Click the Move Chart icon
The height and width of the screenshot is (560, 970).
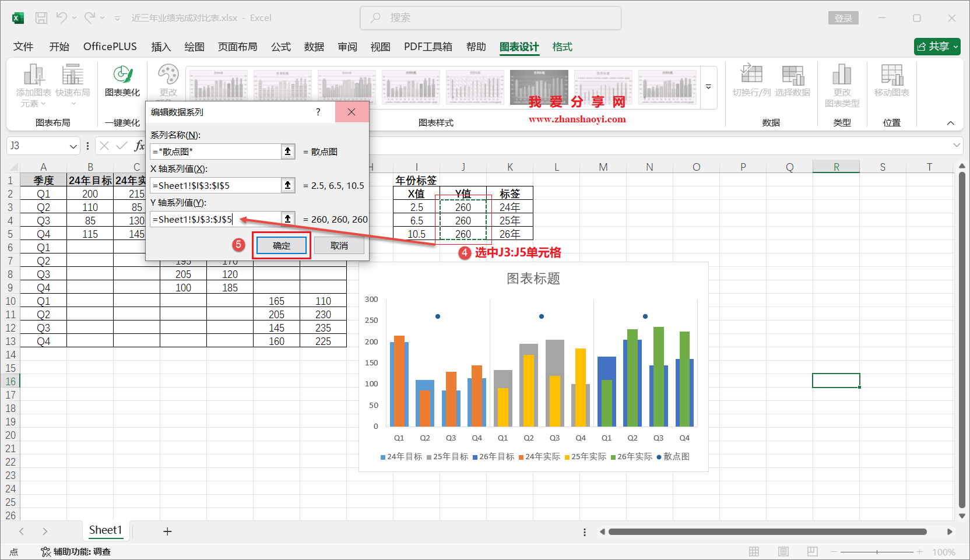pyautogui.click(x=891, y=81)
